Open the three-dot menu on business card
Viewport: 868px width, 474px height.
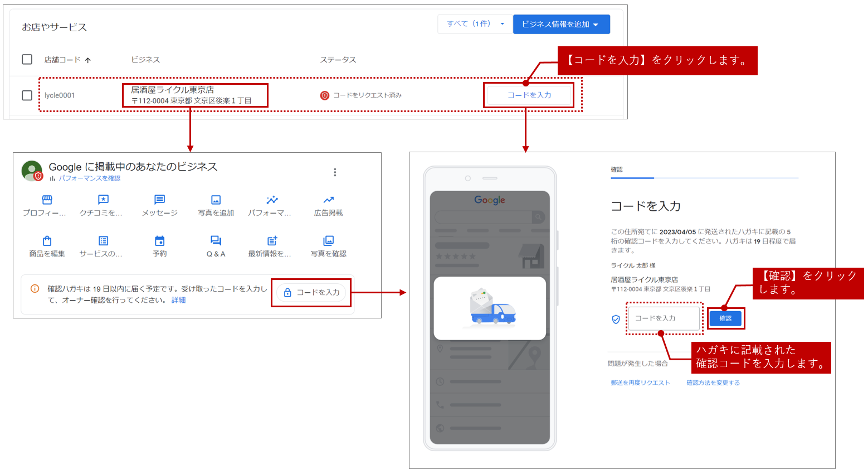point(335,172)
